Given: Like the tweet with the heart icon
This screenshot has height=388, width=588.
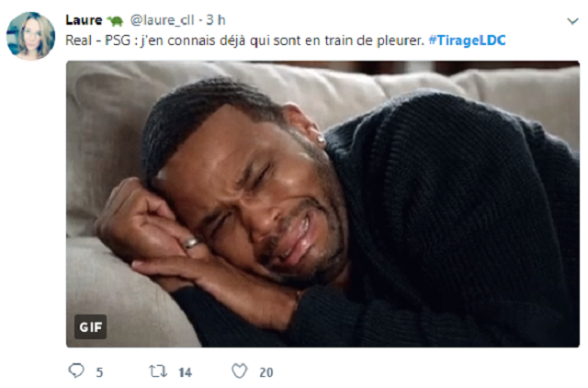Looking at the screenshot, I should (239, 371).
